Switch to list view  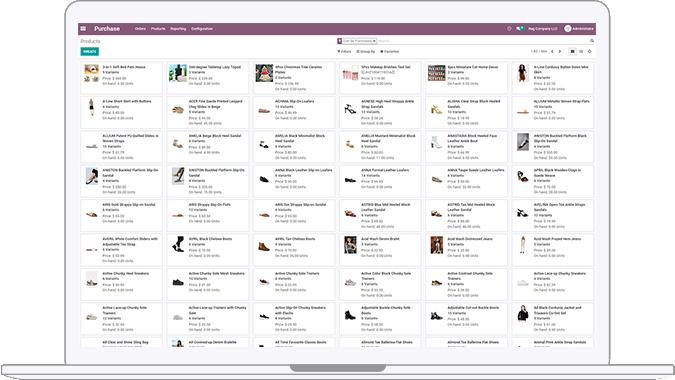pos(581,52)
